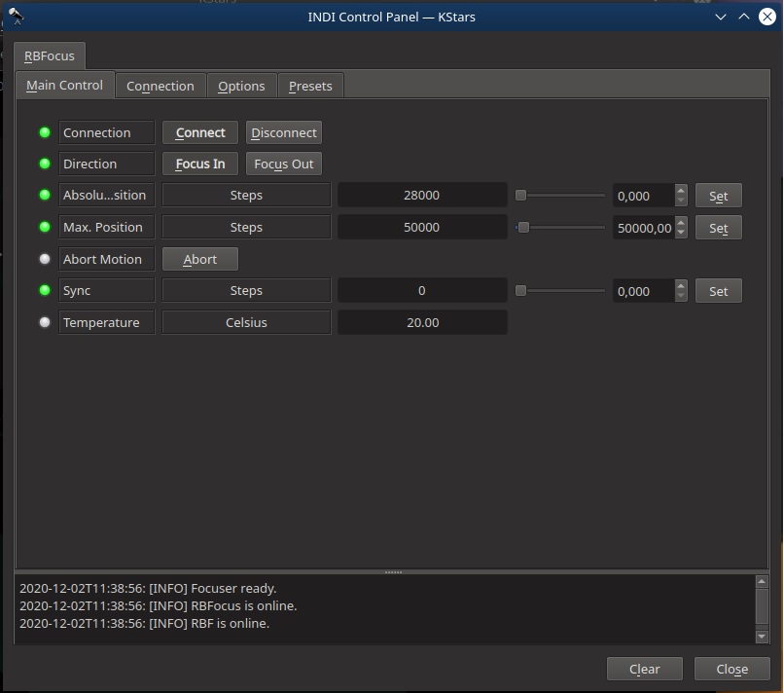Image resolution: width=784 pixels, height=693 pixels.
Task: Select Focus In direction
Action: point(200,164)
